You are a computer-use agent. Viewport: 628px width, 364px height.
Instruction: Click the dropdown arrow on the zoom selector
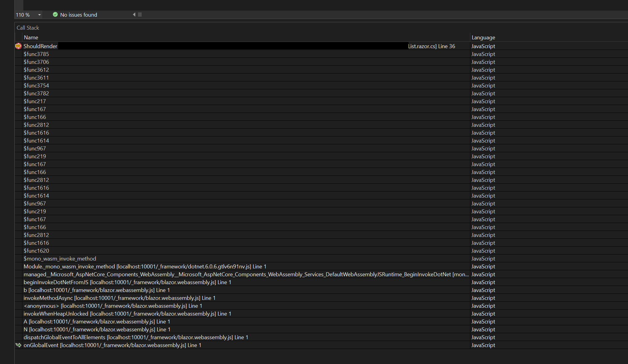(39, 15)
